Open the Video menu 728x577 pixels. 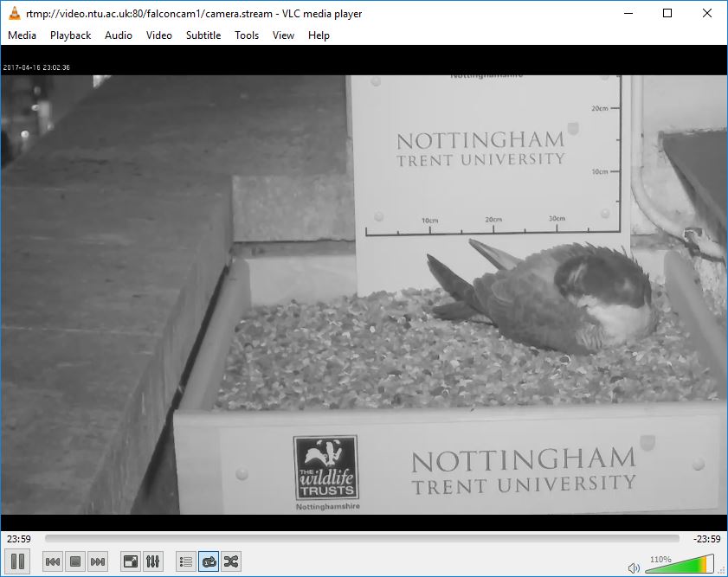pyautogui.click(x=158, y=35)
